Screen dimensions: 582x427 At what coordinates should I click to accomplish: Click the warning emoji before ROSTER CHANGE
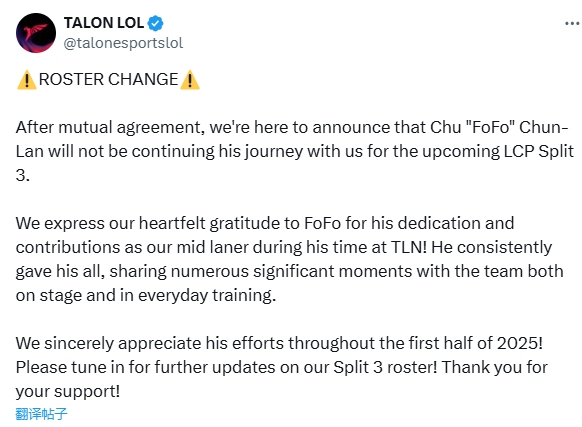(x=27, y=80)
